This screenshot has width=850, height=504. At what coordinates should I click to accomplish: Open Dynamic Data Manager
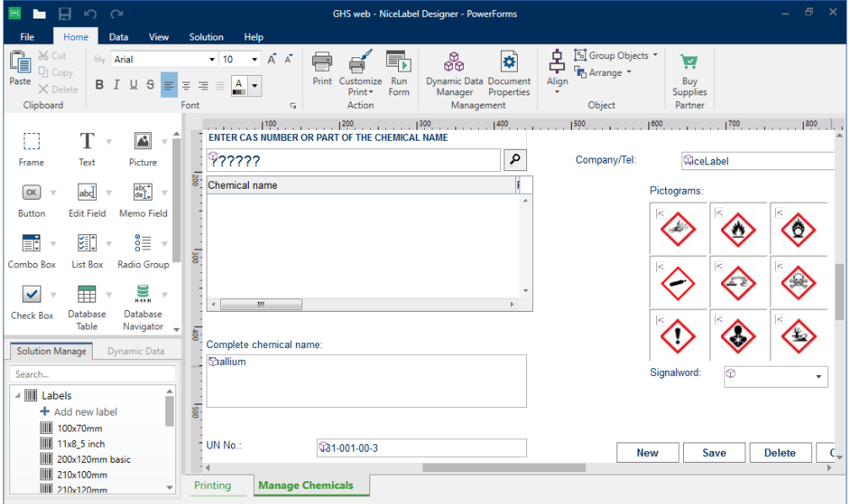click(x=455, y=73)
